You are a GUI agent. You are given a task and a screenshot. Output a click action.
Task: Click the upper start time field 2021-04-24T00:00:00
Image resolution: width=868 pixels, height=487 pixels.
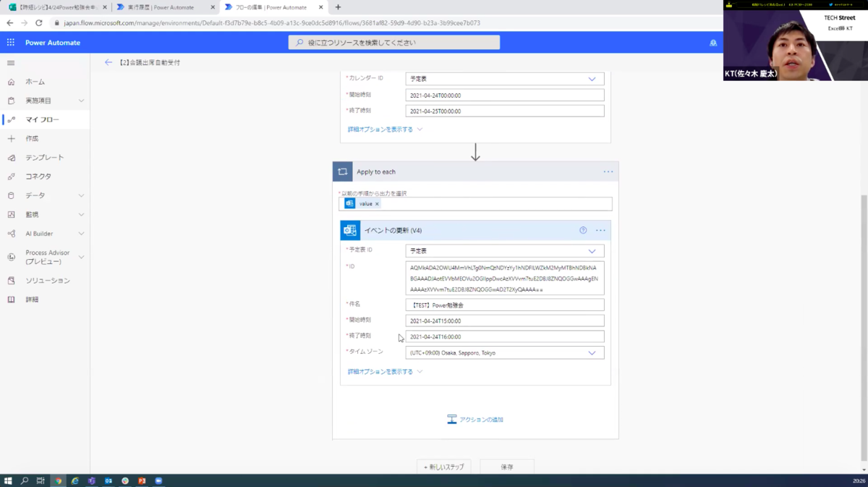coord(504,95)
